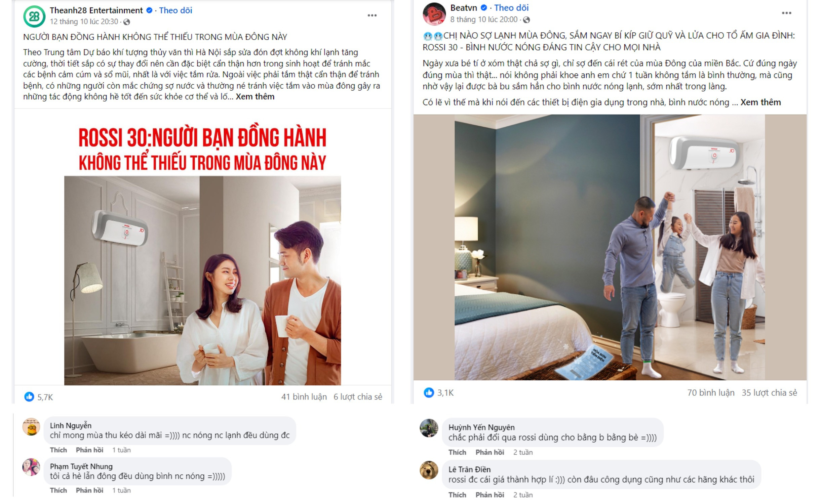Viewport: 821px width, 504px height.
Task: Reply to Huỳnh Yến Nguyên's comment
Action: coord(490,452)
